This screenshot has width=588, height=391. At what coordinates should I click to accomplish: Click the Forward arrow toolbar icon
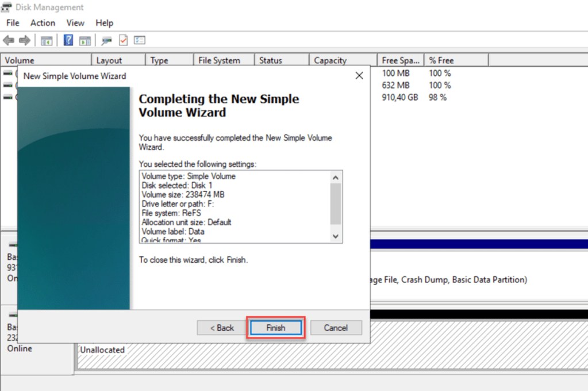(24, 40)
